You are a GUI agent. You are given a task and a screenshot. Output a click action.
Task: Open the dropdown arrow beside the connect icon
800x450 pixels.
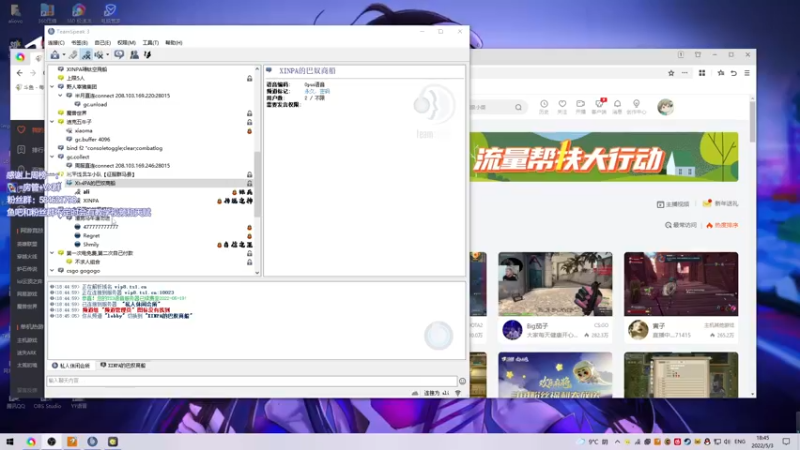(x=64, y=55)
